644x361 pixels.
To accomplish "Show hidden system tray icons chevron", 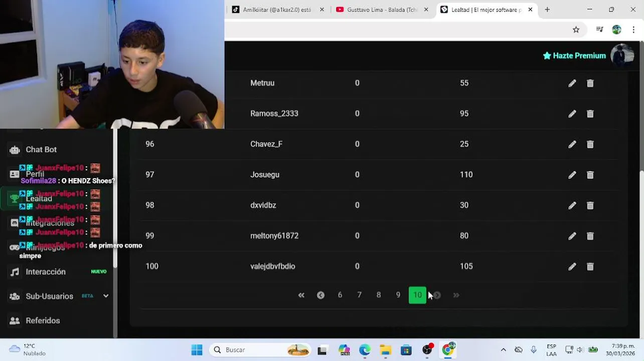I will [x=503, y=349].
